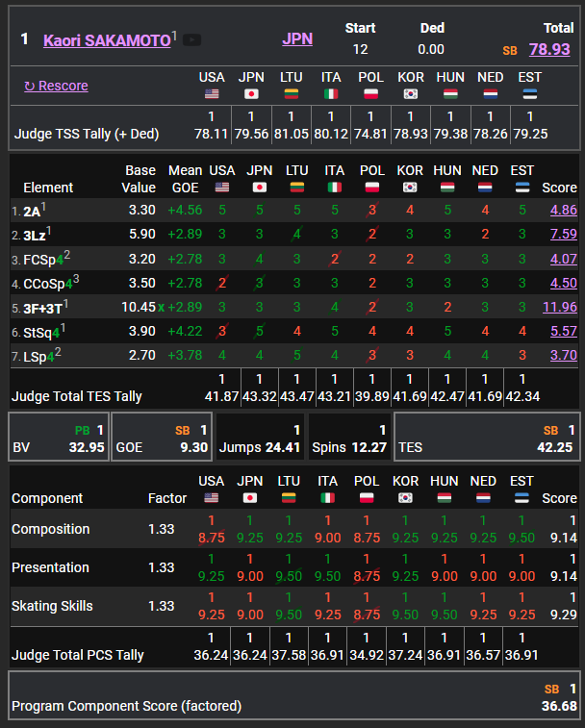Select the POL flag in the Element table header
This screenshot has width=585, height=728.
point(372,188)
